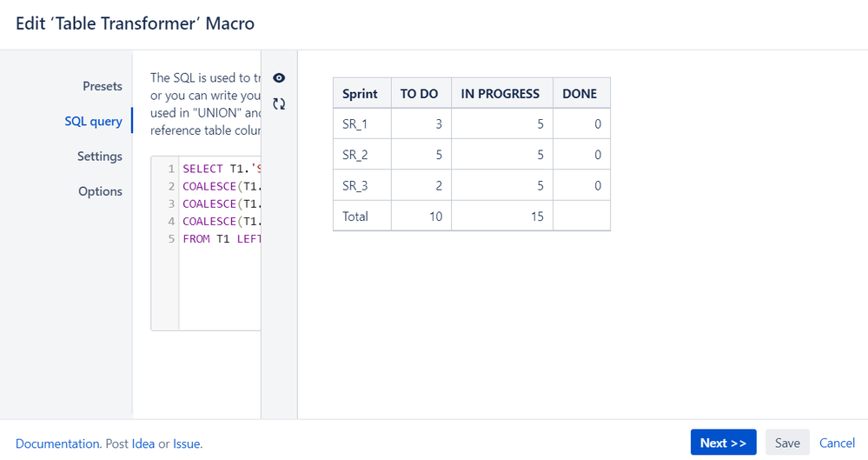Click the Next >> button
Screen dimensions: 868x460
tap(723, 443)
